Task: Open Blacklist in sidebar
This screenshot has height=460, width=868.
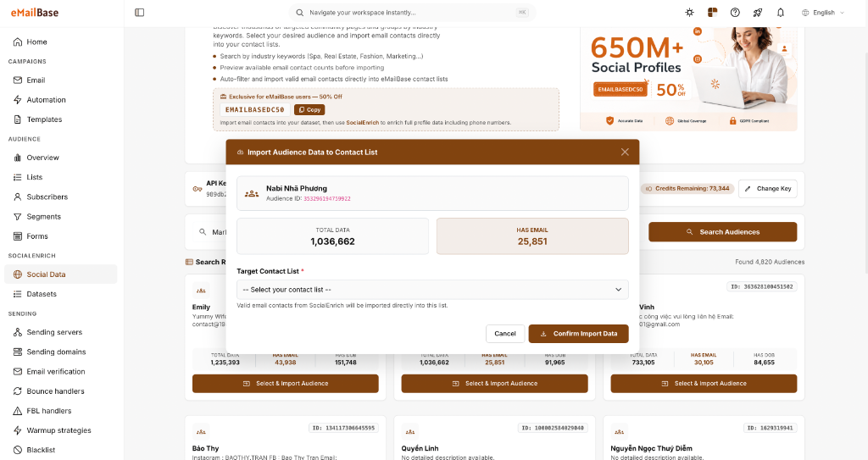Action: [61, 450]
